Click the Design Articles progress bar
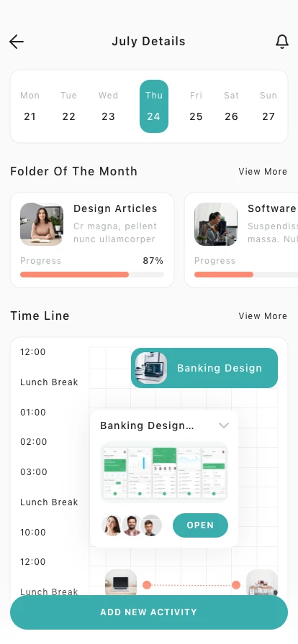 pyautogui.click(x=92, y=275)
